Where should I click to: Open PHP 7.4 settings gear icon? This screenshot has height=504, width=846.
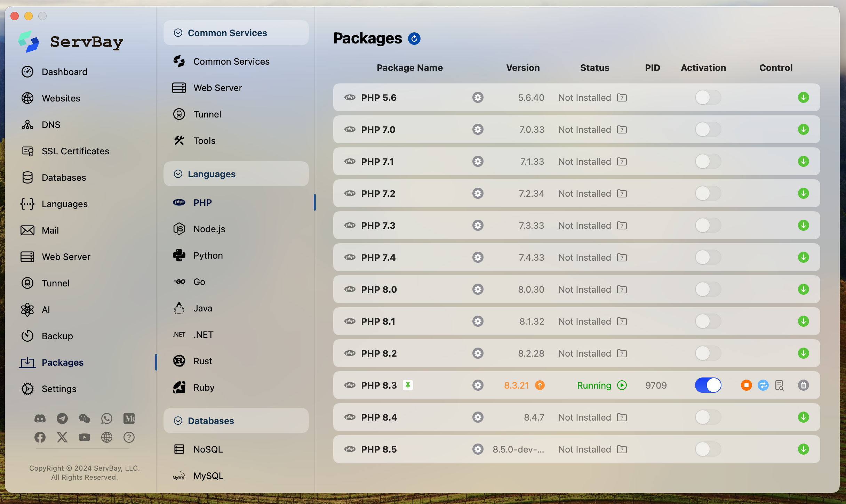pos(478,257)
